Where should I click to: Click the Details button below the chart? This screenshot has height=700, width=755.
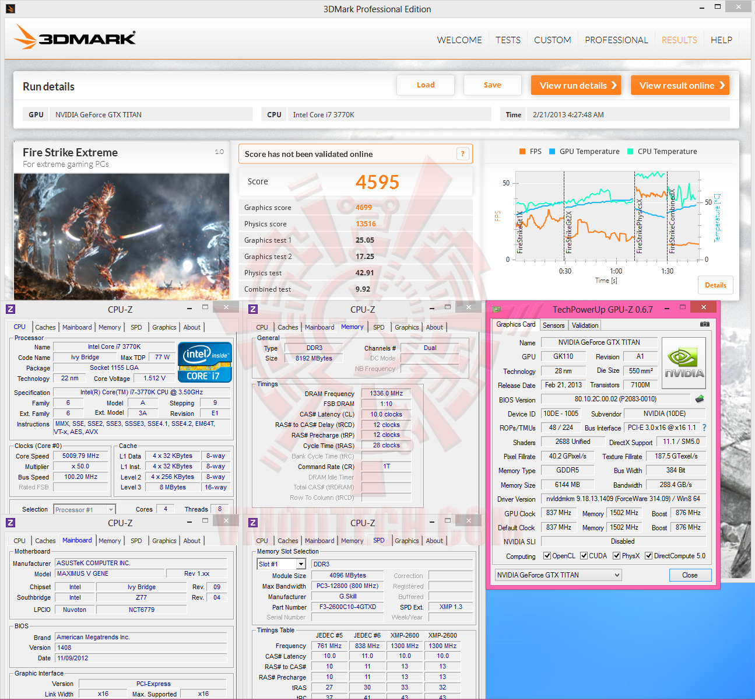pyautogui.click(x=715, y=285)
